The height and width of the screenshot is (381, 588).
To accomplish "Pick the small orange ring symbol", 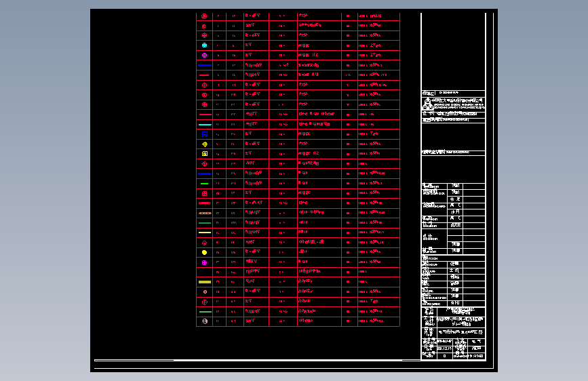I will 205,292.
